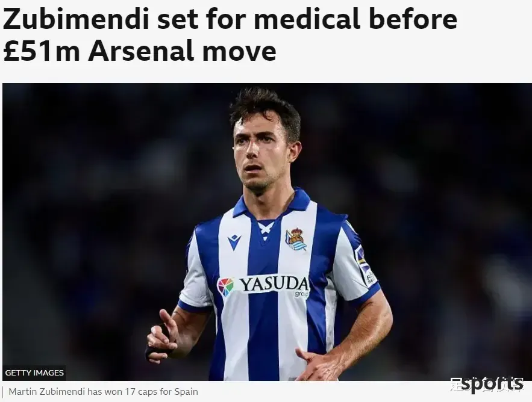The image size is (532, 402).
Task: Select the word 'Arsenal' in the headline
Action: point(141,51)
